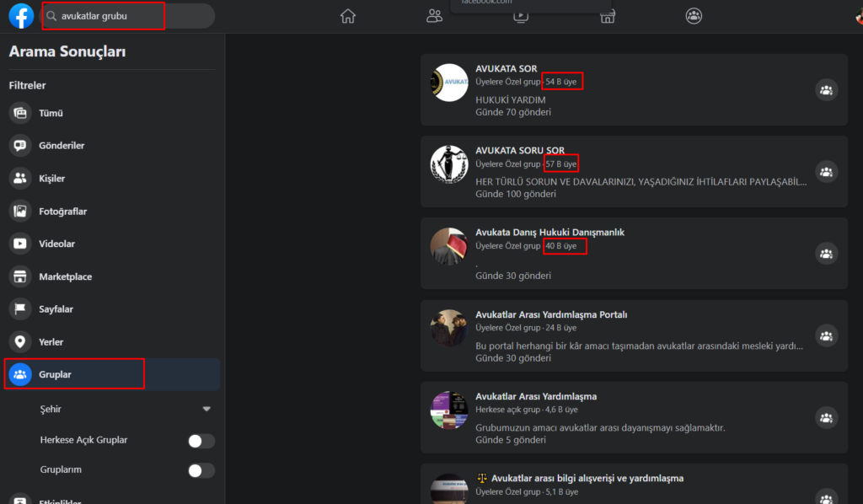Viewport: 863px width, 504px height.
Task: Click the '57 B üye' member count
Action: (x=560, y=164)
